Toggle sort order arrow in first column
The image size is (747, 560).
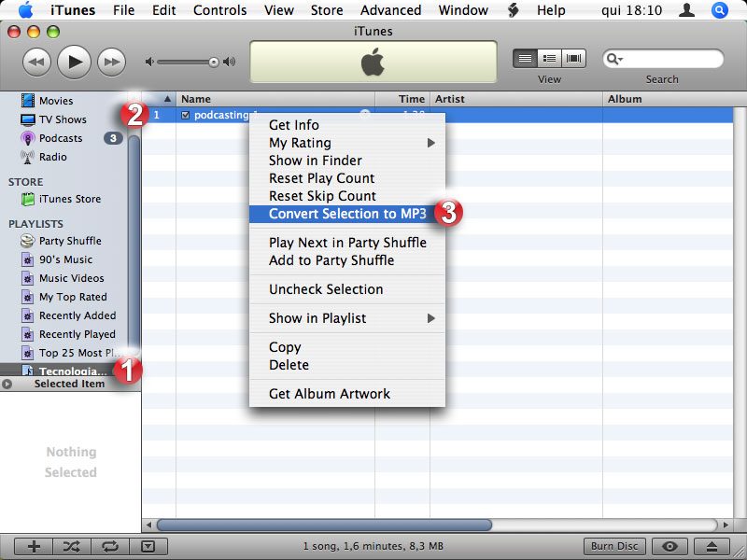(167, 99)
